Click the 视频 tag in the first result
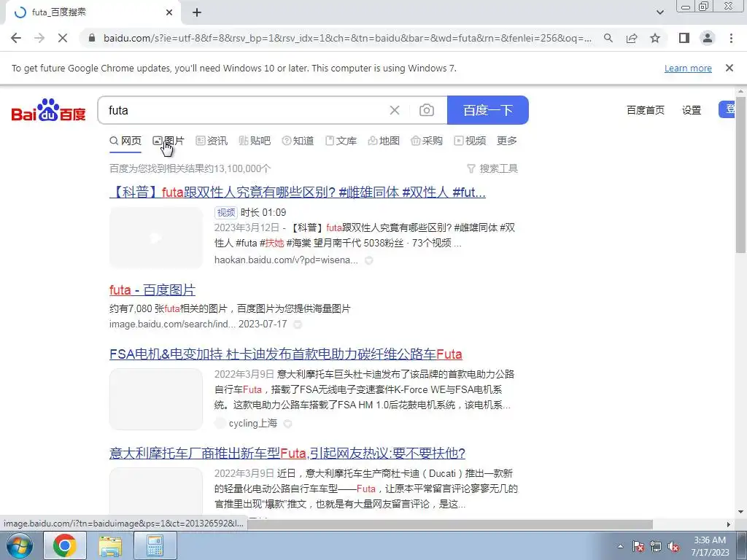 226,212
